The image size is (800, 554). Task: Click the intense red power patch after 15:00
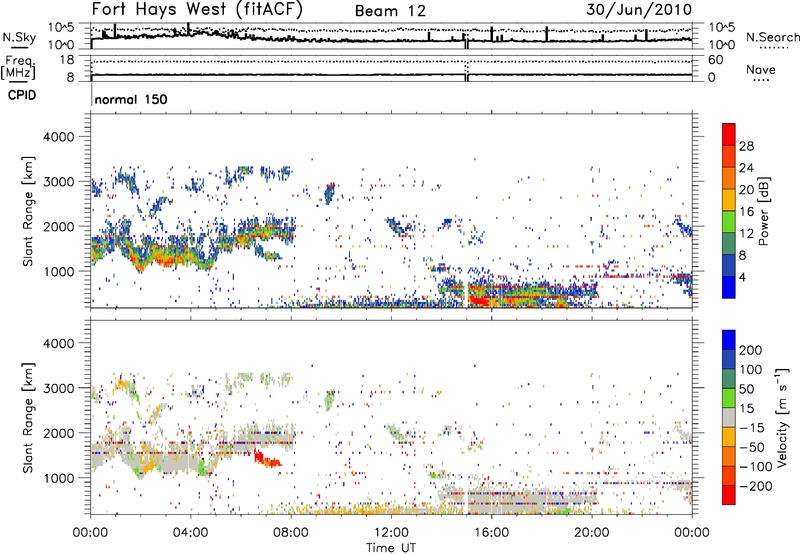[479, 300]
